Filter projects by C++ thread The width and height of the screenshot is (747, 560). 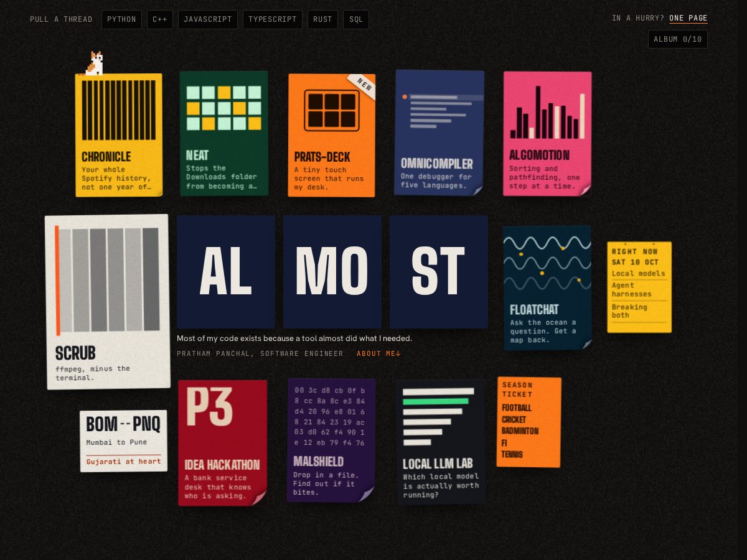point(160,19)
